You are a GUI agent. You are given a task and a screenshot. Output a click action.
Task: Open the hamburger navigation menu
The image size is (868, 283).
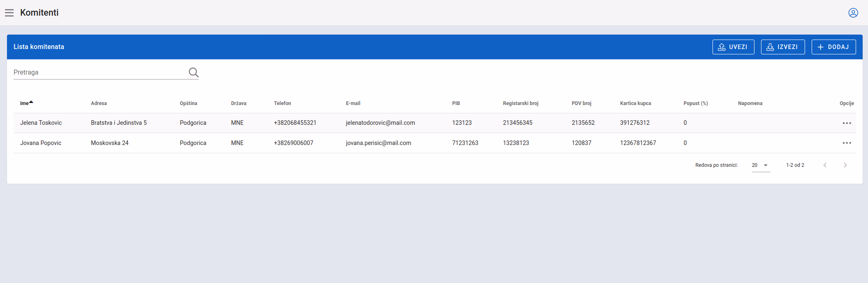click(9, 13)
